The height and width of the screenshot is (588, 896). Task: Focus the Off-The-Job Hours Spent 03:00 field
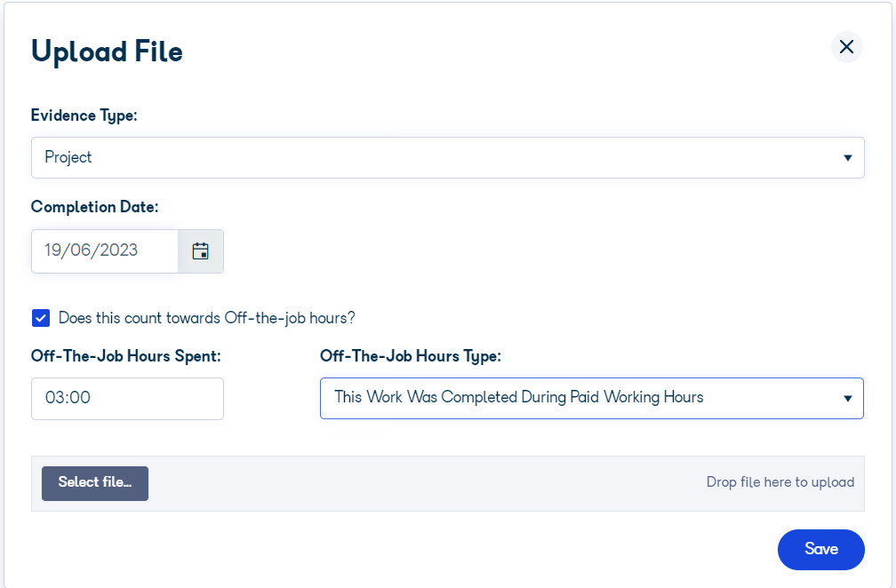tap(127, 399)
